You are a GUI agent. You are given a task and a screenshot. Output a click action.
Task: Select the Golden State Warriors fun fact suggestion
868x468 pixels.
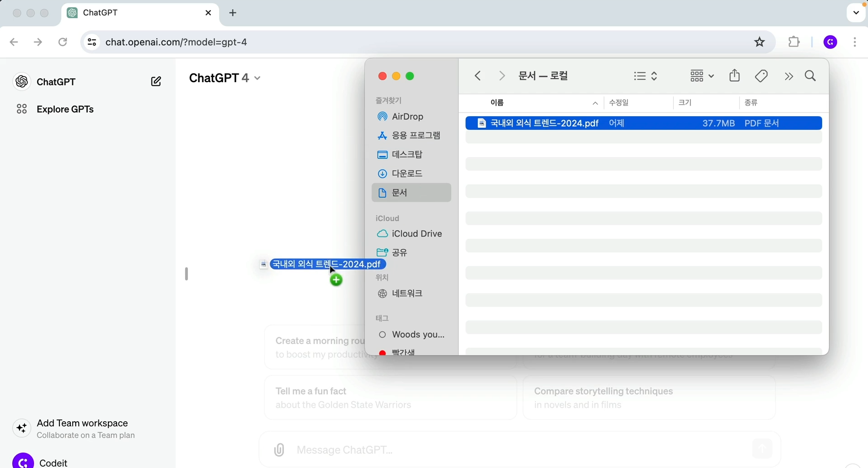pyautogui.click(x=390, y=398)
